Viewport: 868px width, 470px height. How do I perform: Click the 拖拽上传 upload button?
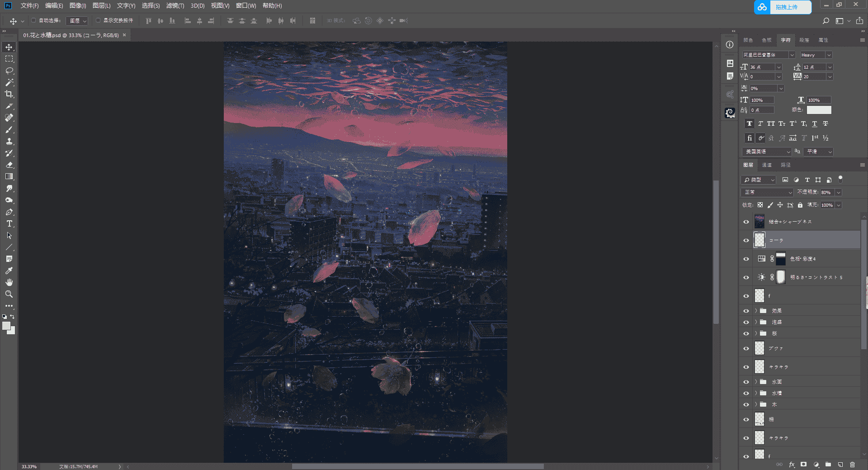click(x=783, y=7)
